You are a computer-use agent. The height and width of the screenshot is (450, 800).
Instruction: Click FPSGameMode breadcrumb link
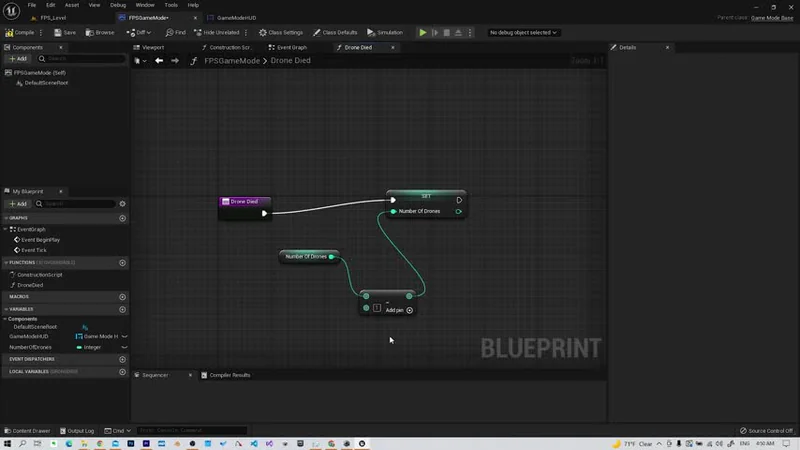point(232,61)
